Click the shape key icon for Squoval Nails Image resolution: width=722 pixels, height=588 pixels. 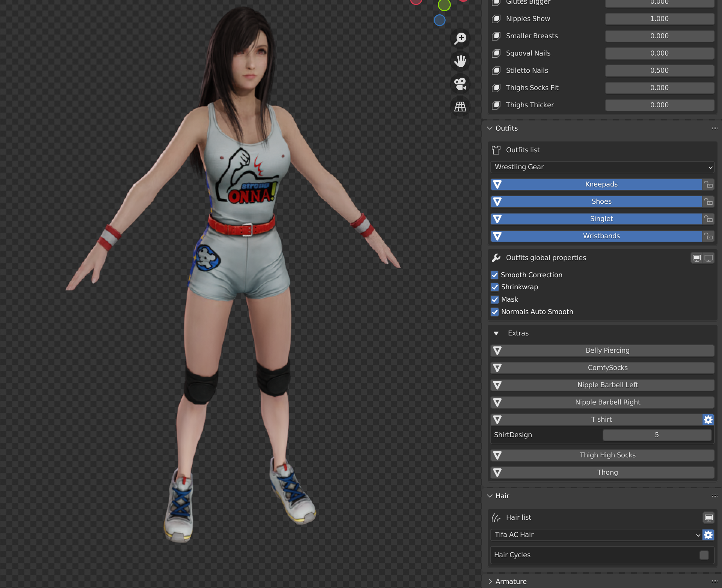(496, 53)
